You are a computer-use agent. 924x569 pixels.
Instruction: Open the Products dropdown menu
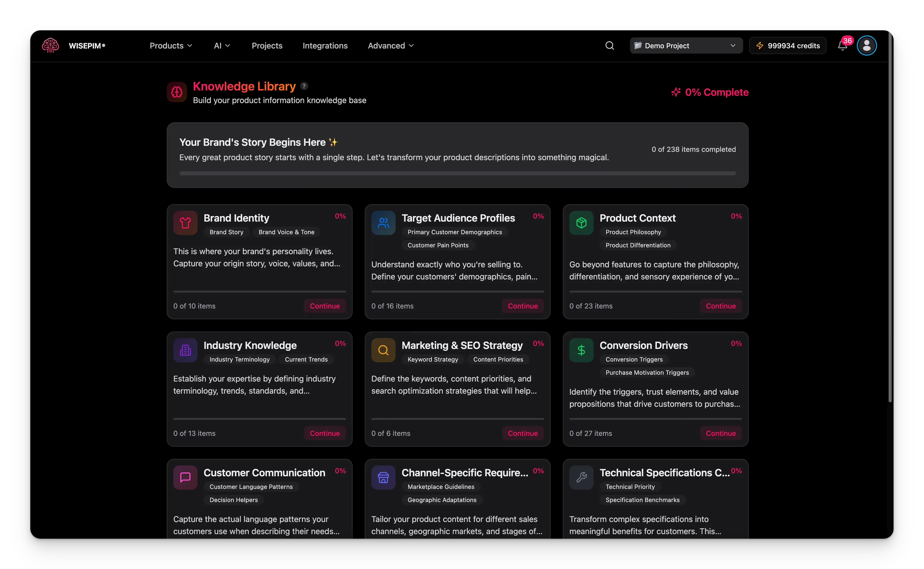170,45
